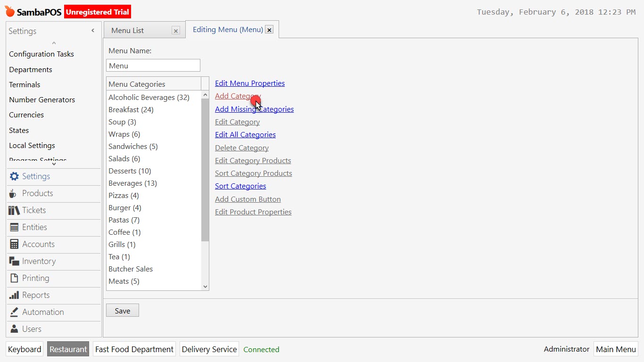Open Products using the coffee cup icon

point(14,194)
